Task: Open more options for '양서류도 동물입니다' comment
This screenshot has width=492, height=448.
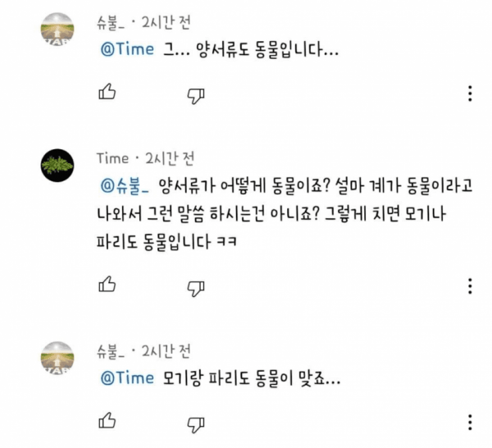Action: pyautogui.click(x=470, y=94)
